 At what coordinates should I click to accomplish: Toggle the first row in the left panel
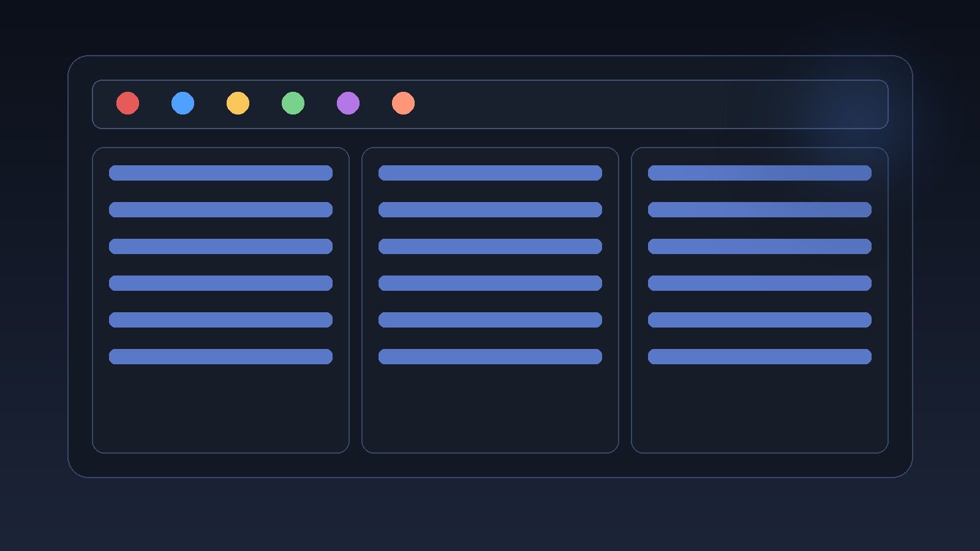pos(221,173)
